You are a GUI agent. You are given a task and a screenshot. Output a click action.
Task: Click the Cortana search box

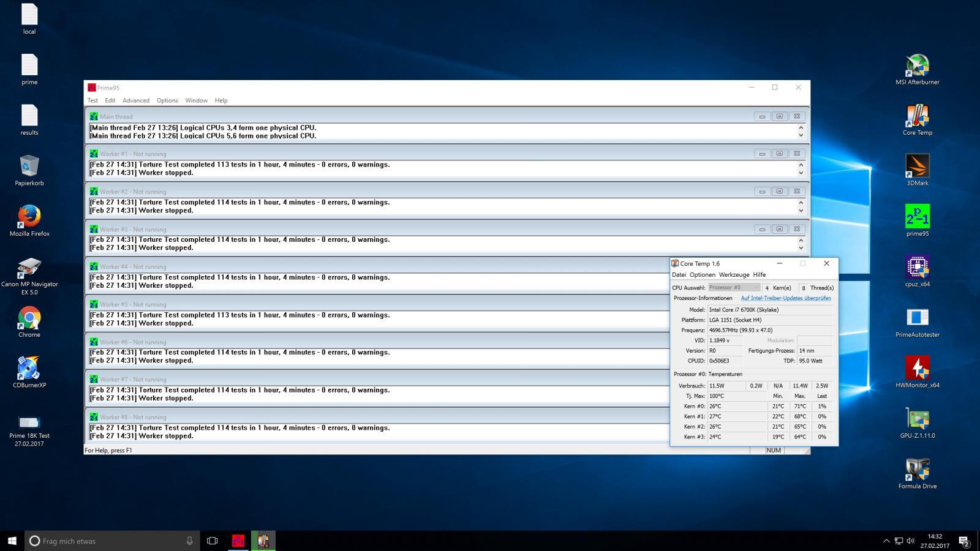pos(112,541)
